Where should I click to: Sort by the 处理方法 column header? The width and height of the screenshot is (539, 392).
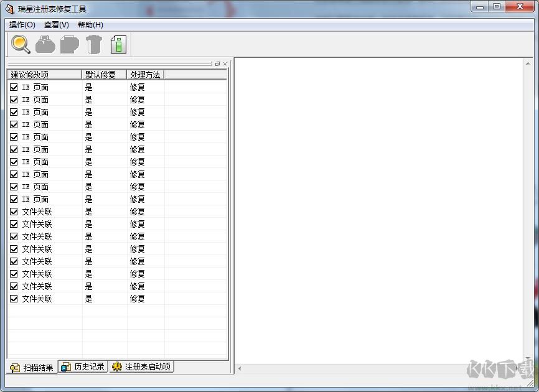coord(145,74)
